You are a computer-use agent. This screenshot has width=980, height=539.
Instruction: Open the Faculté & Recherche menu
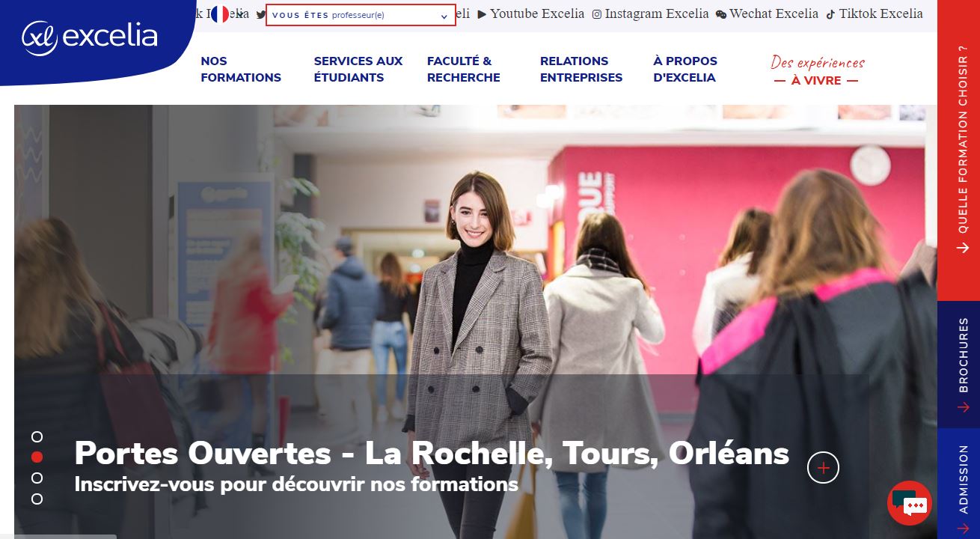[x=464, y=69]
